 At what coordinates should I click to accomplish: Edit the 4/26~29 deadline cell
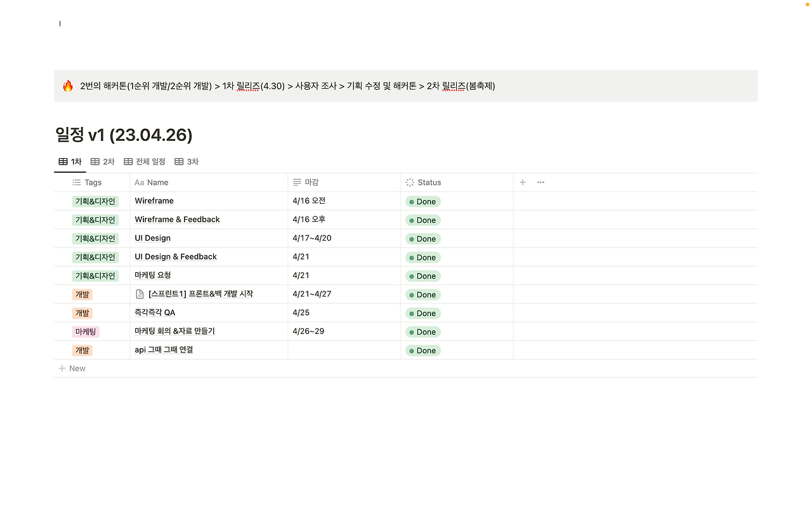click(344, 331)
